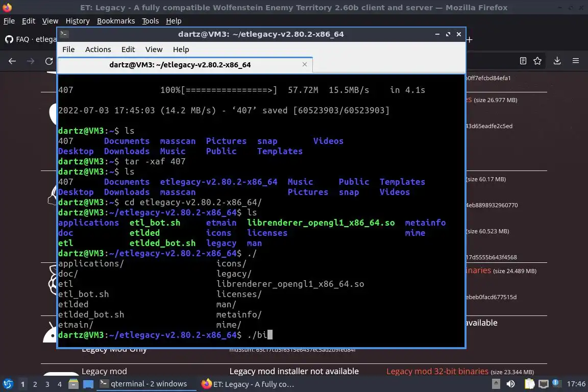Click the Legacy mod 32-bit binaries link
Viewport: 588px width, 392px height.
437,372
